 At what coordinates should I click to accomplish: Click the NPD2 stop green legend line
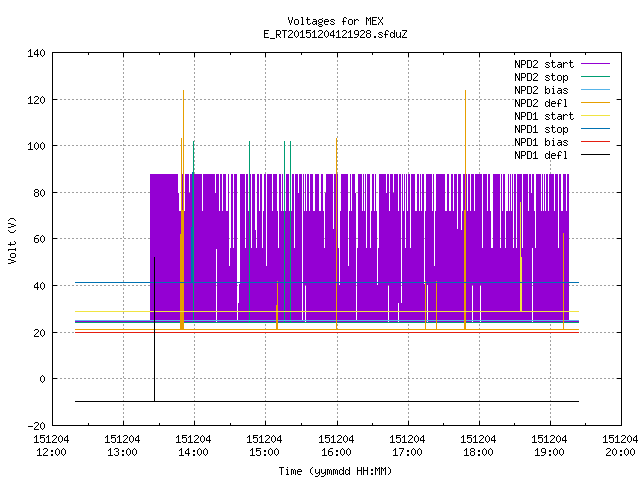tap(596, 77)
